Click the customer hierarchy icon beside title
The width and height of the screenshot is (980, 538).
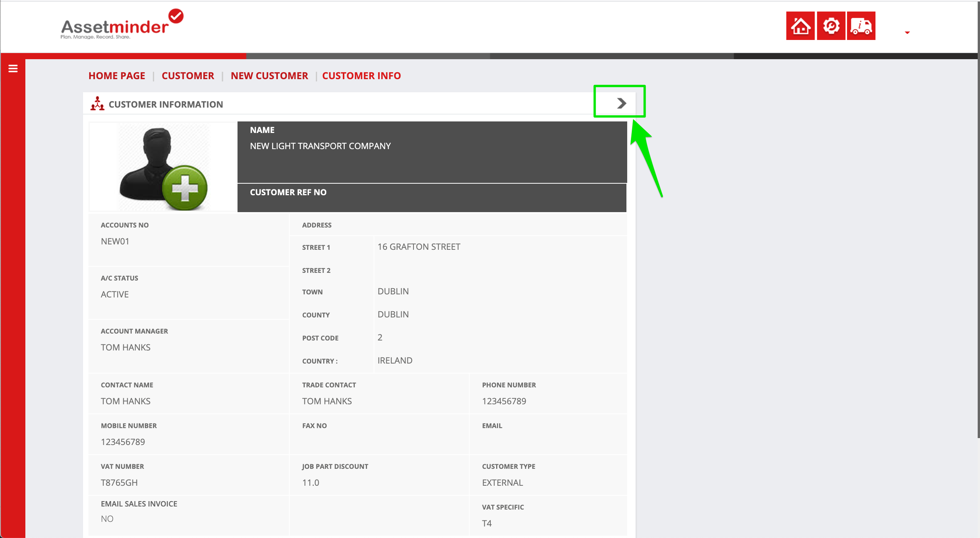[x=97, y=104]
